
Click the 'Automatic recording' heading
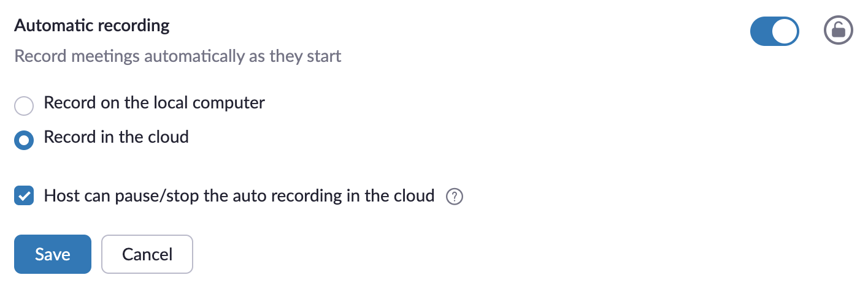click(92, 26)
